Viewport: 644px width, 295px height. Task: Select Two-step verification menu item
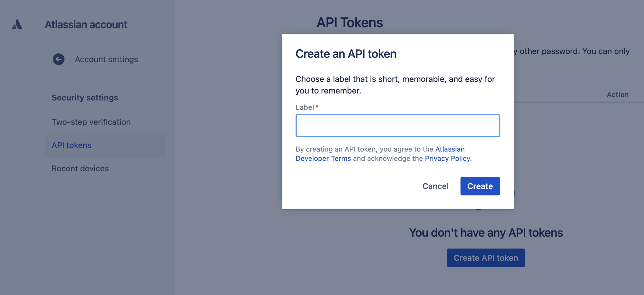(x=91, y=122)
